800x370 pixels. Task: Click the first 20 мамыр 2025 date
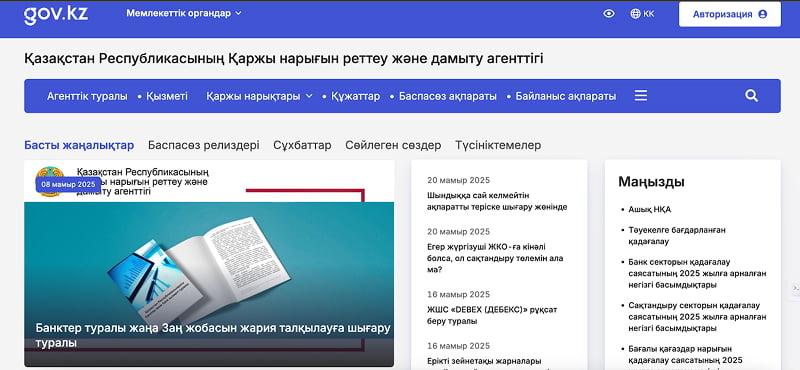(458, 180)
